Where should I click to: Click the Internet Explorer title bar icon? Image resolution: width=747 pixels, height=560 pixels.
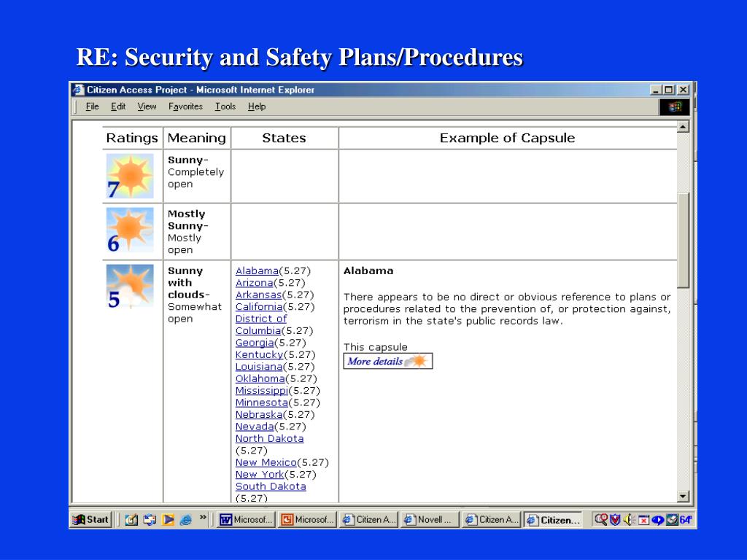78,90
